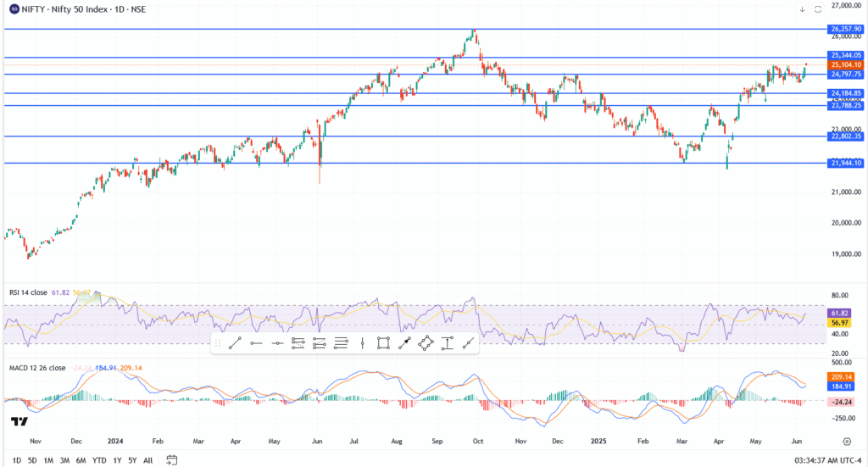Switch the range to 1M
The image size is (868, 467).
pyautogui.click(x=48, y=460)
